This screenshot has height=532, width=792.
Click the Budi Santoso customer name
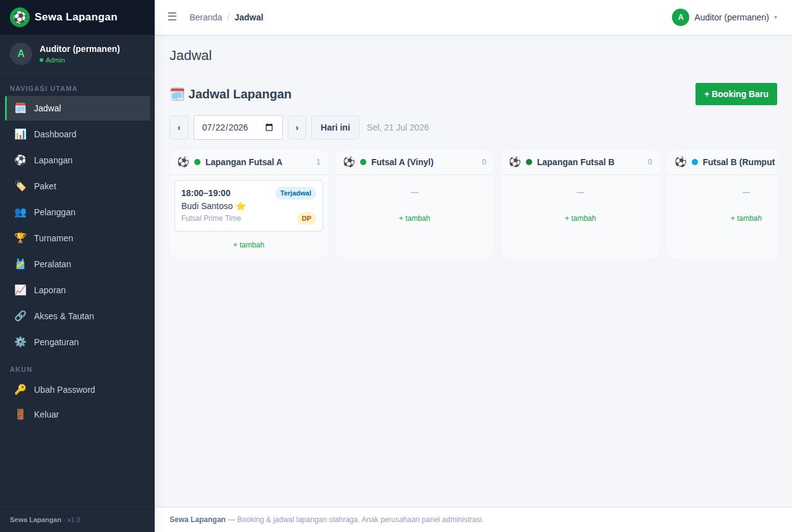pos(207,206)
